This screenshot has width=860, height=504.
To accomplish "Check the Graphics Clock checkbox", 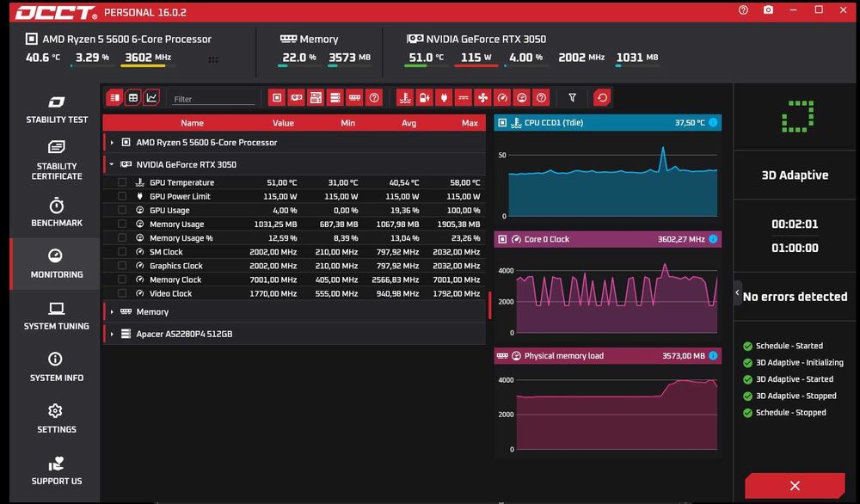I will point(122,266).
